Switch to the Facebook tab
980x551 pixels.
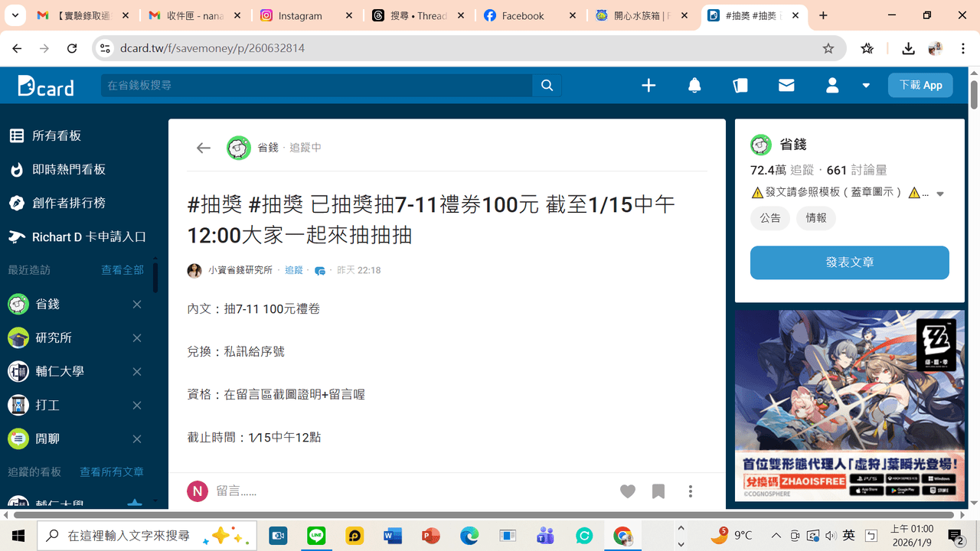click(530, 15)
